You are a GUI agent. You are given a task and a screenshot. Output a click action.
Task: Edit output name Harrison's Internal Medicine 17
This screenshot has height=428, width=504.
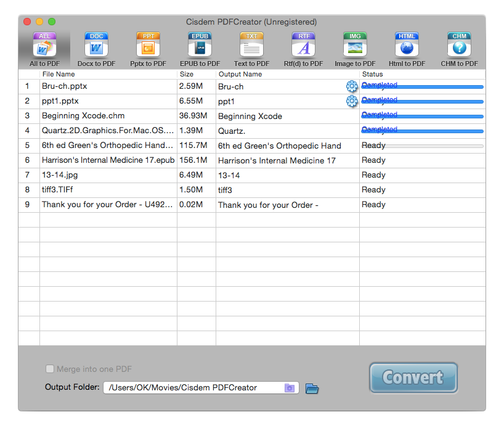click(x=277, y=161)
